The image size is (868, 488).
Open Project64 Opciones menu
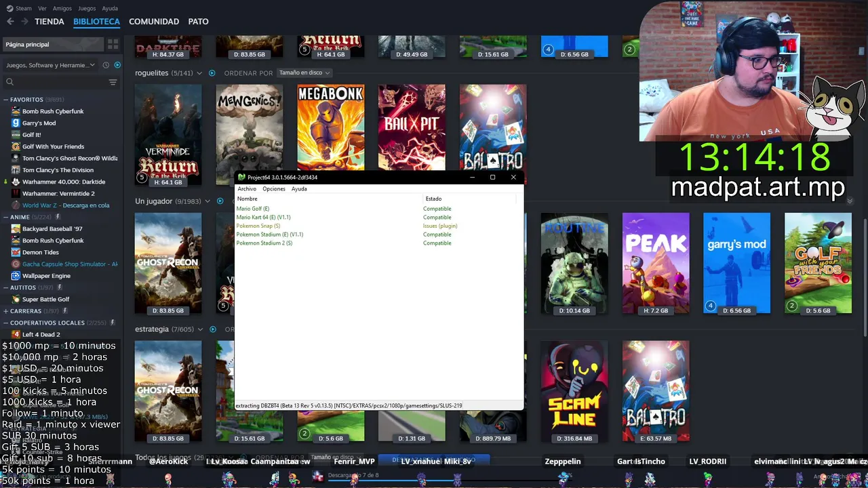[x=274, y=188]
